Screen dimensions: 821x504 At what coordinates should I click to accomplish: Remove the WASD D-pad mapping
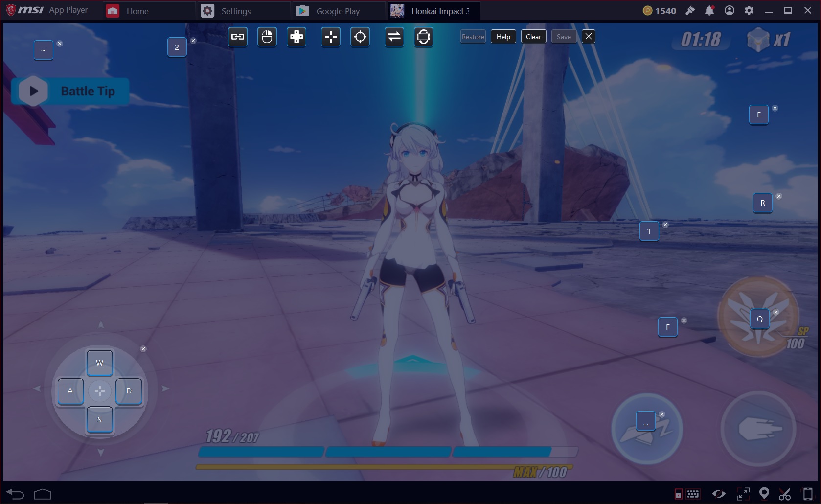[143, 349]
